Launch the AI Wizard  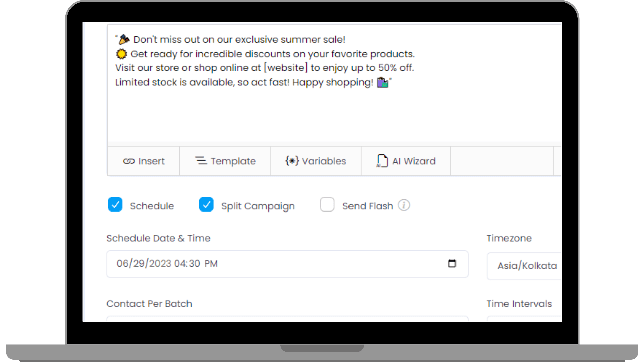(x=406, y=161)
